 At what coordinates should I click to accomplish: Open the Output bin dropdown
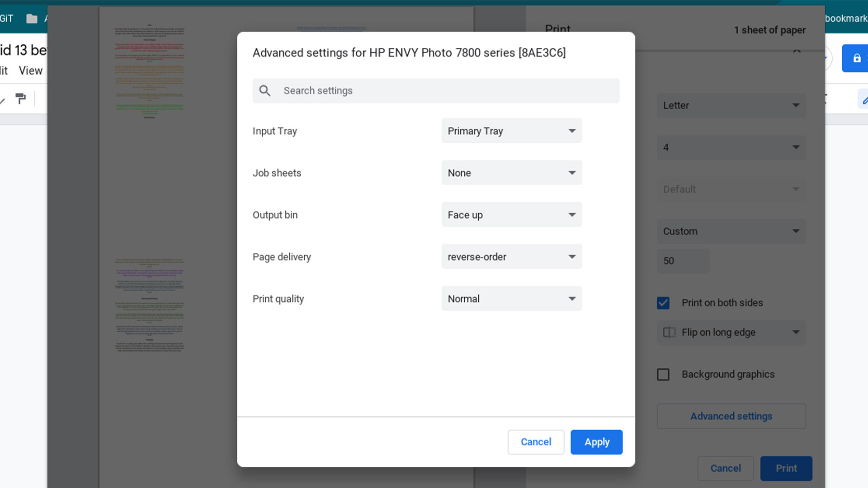511,215
